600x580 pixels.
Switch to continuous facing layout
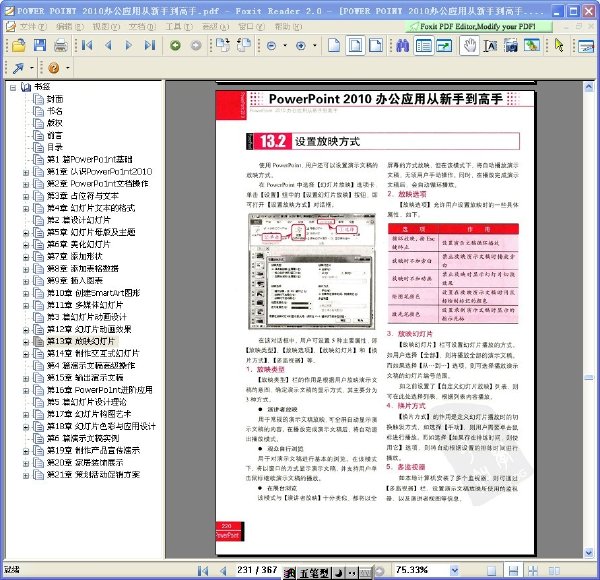(x=554, y=571)
